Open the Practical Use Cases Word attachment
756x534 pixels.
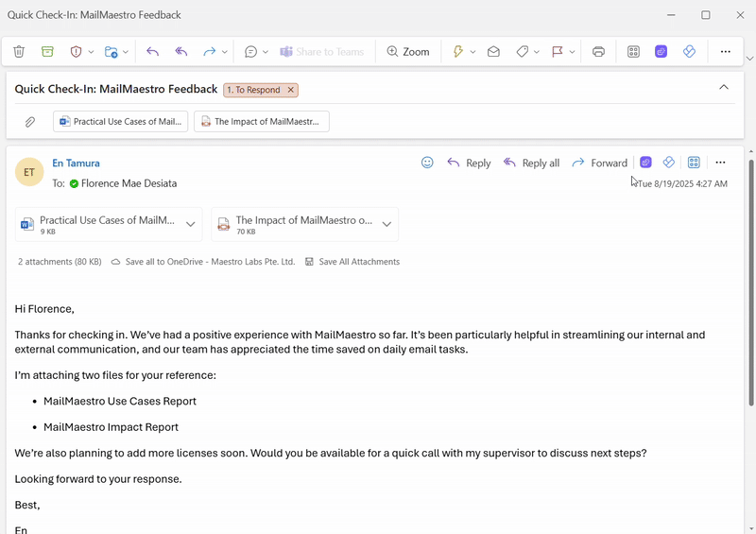pyautogui.click(x=99, y=224)
